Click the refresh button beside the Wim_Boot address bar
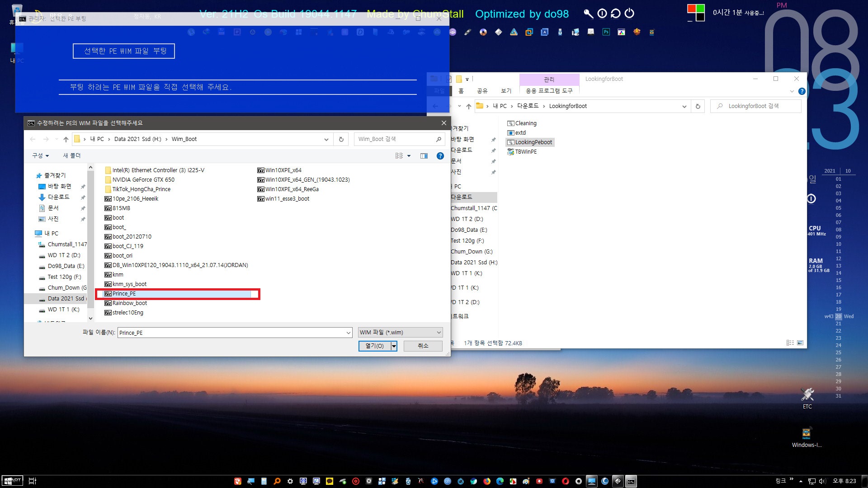The height and width of the screenshot is (488, 868). (x=341, y=139)
